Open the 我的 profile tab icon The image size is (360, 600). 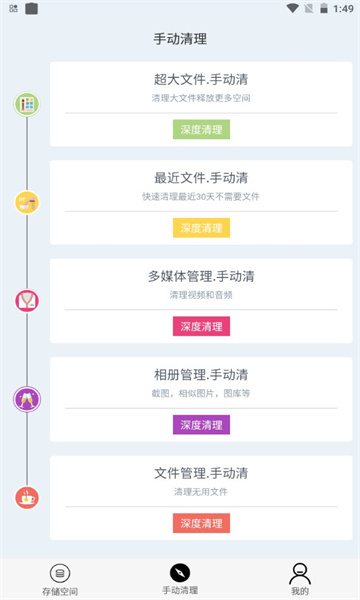point(300,573)
